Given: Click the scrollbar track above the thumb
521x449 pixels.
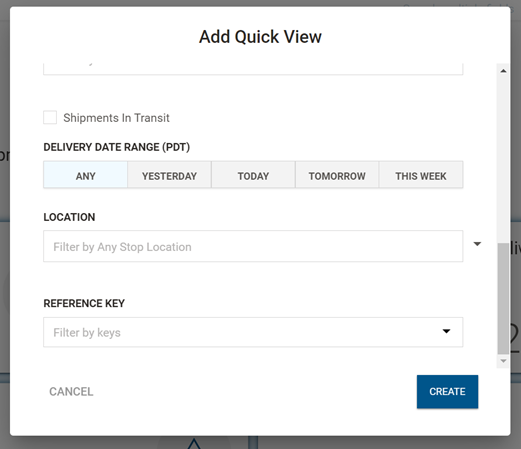Looking at the screenshot, I should (503, 159).
